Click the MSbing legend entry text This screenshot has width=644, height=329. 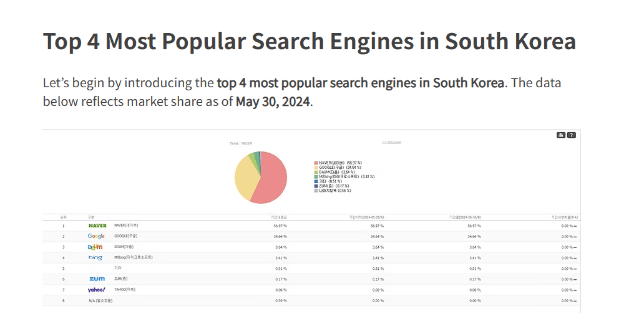pyautogui.click(x=346, y=177)
